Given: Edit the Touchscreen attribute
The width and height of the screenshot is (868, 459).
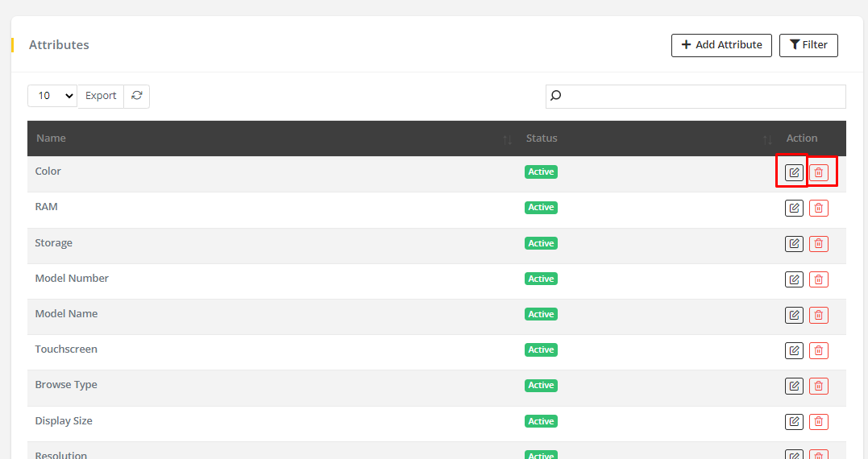Looking at the screenshot, I should (794, 350).
